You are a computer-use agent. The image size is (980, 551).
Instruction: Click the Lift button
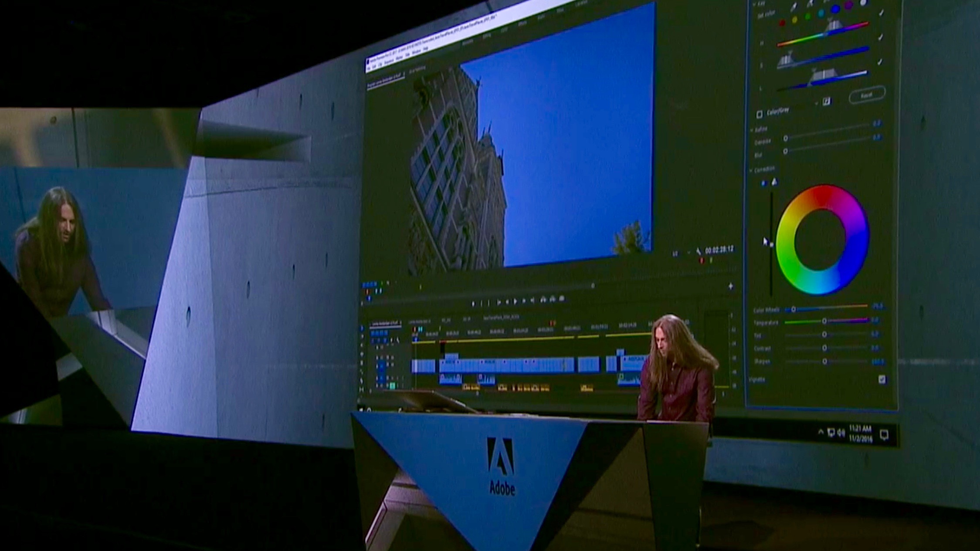(x=543, y=299)
